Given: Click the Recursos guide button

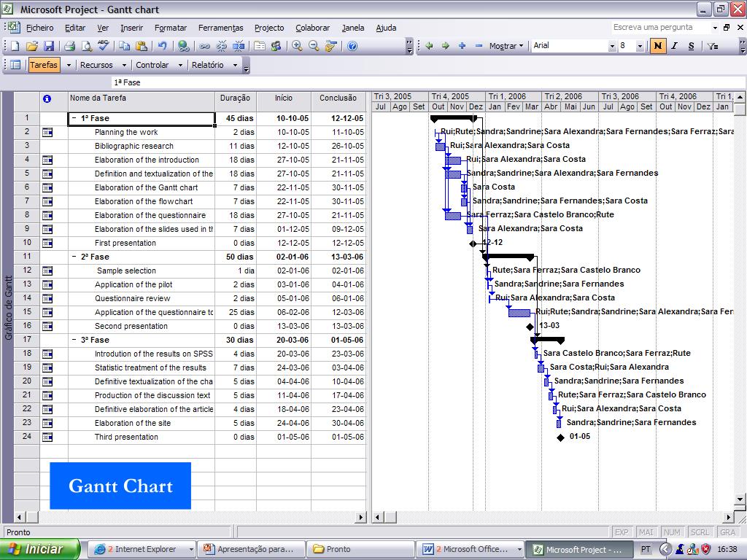Looking at the screenshot, I should tap(96, 65).
